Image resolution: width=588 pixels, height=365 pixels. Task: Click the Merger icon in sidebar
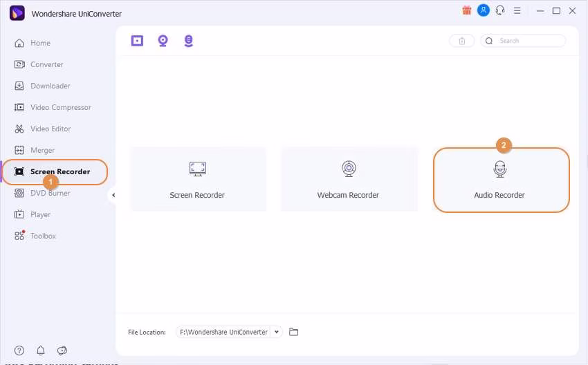click(19, 150)
